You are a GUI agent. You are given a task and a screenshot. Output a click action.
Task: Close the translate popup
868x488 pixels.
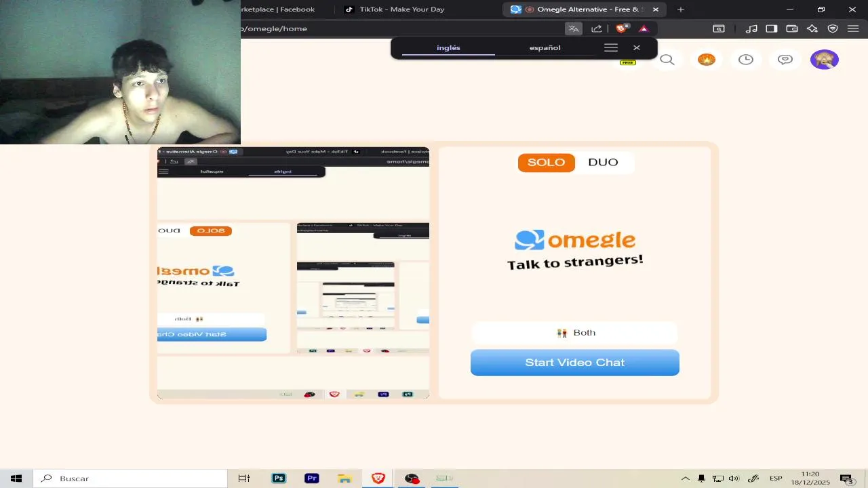(637, 47)
